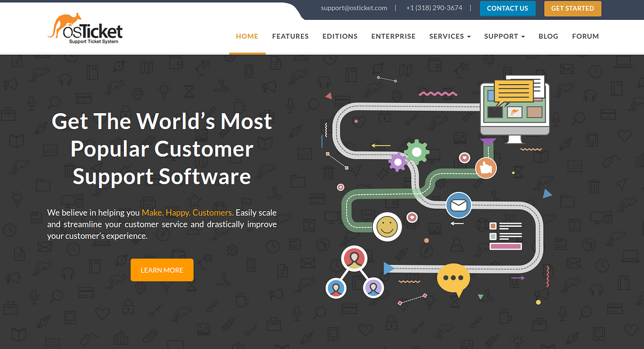Open the Editions page
Screen dimensions: 644x349
point(340,36)
